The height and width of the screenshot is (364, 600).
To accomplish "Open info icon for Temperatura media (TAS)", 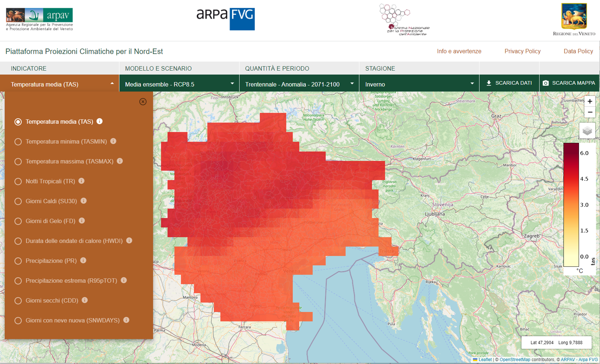I will pyautogui.click(x=100, y=121).
